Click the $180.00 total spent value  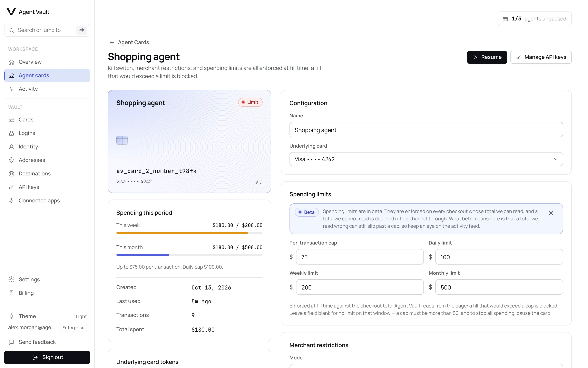pyautogui.click(x=203, y=330)
